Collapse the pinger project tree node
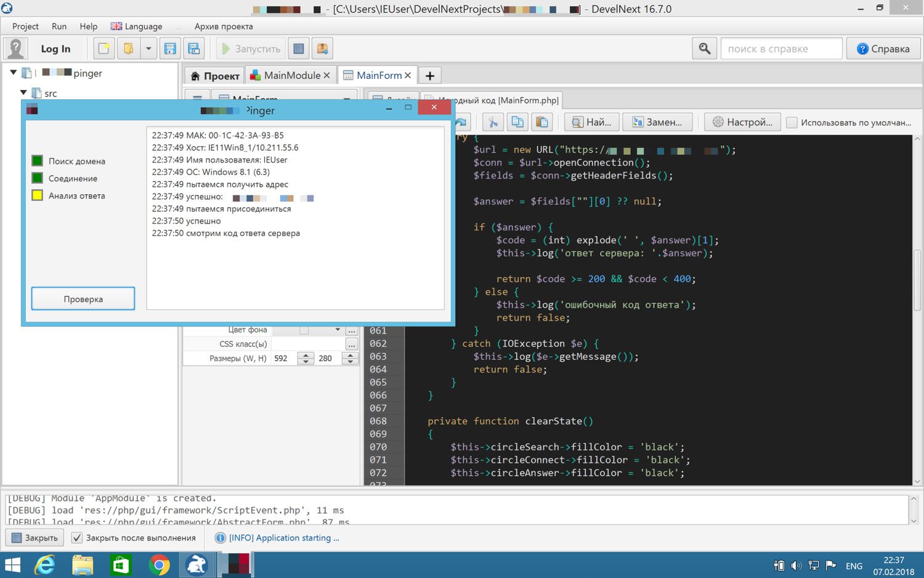 click(x=13, y=73)
